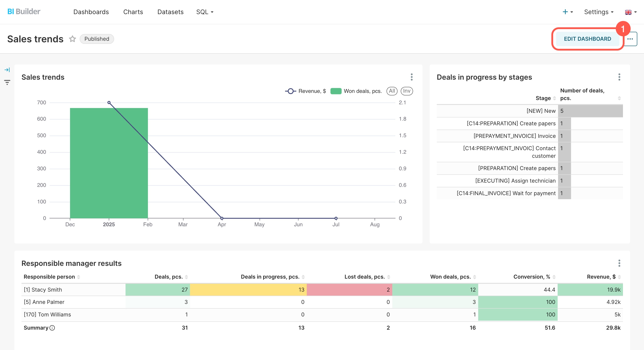
Task: Click the green Won deals bar
Action: pyautogui.click(x=109, y=163)
